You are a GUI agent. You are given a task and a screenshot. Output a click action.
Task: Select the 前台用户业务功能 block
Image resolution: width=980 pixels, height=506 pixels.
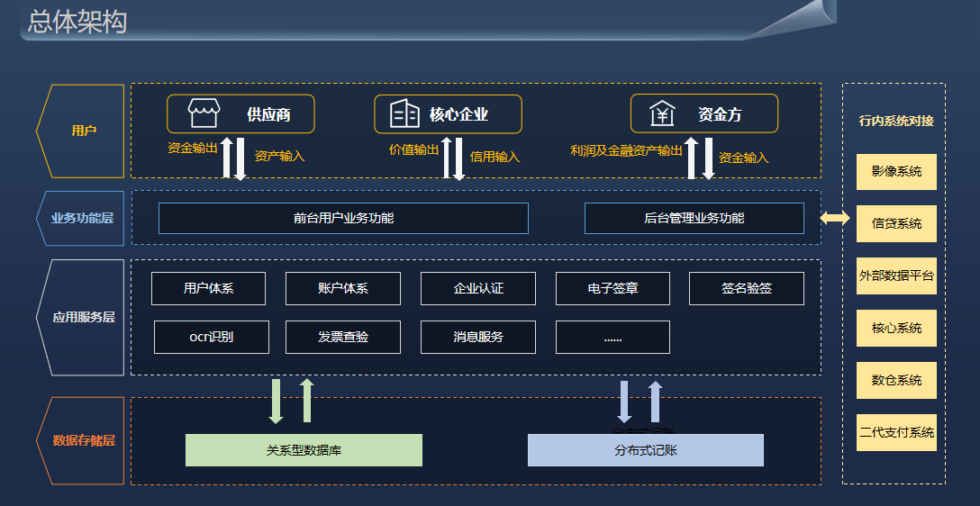(x=343, y=218)
